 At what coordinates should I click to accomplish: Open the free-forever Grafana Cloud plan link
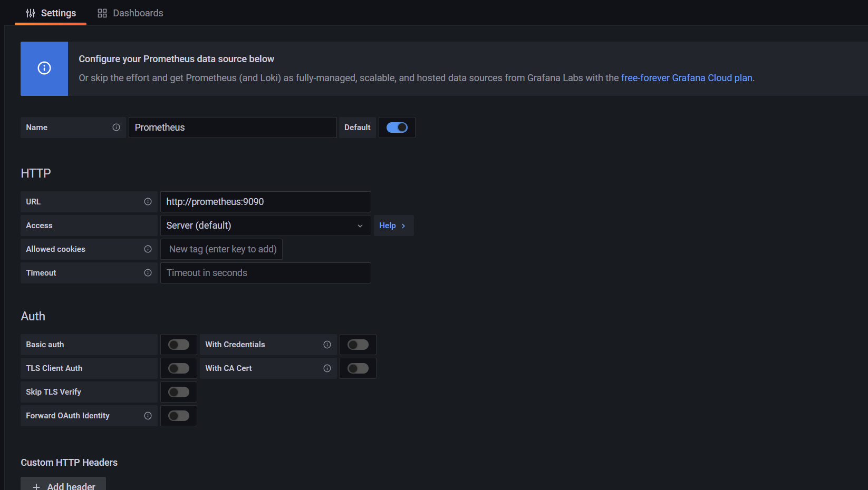pos(687,78)
